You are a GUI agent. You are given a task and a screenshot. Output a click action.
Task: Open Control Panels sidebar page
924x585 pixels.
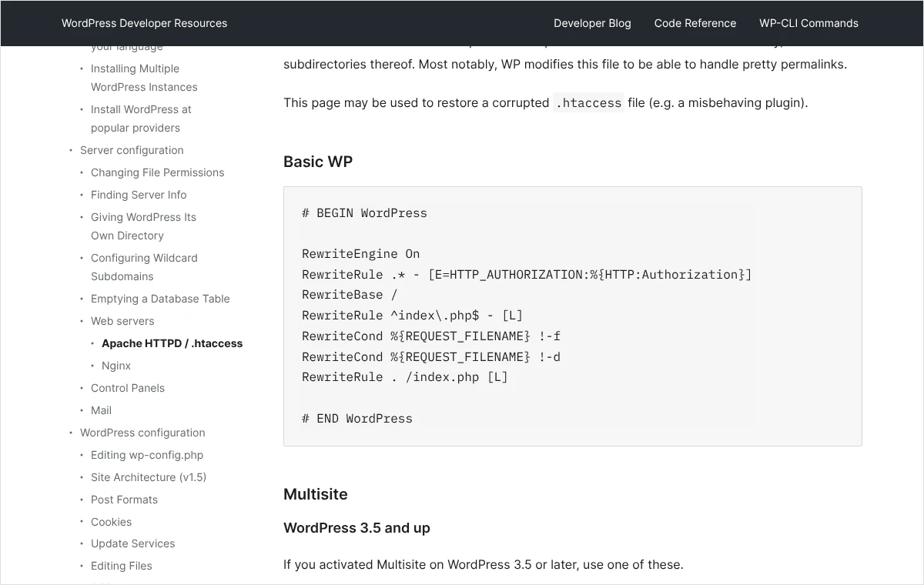[x=128, y=388]
